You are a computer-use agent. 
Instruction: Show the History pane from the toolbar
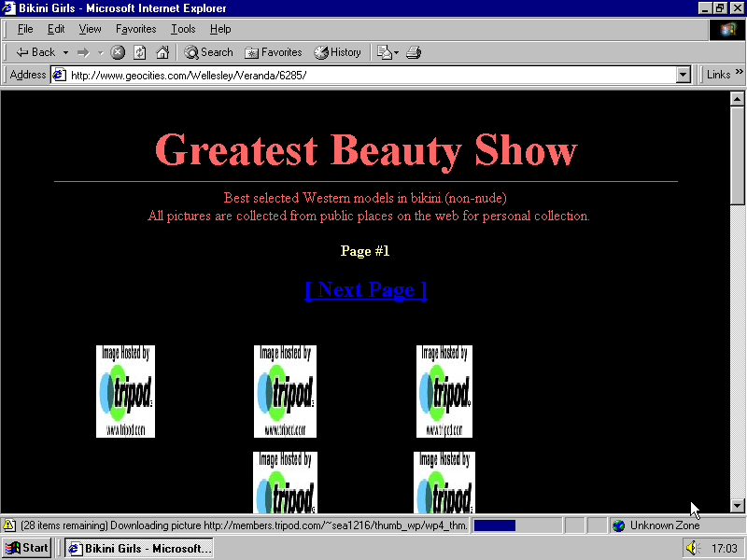click(x=337, y=52)
